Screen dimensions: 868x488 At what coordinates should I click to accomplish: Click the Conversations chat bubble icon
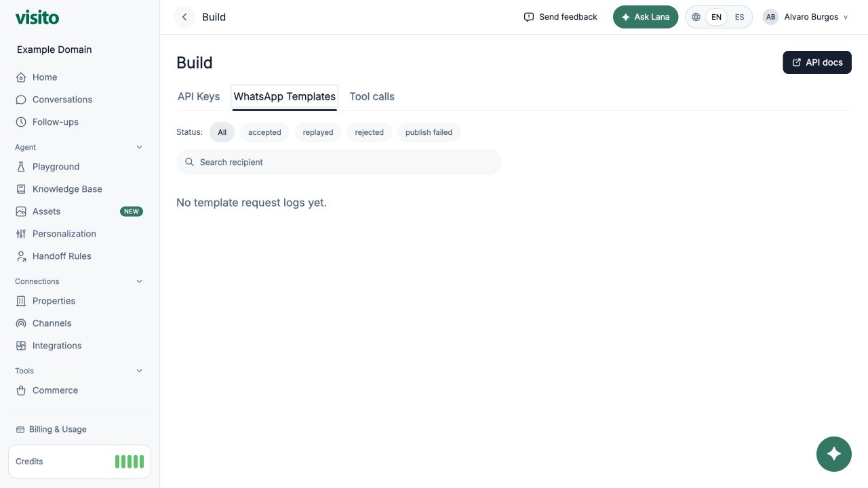pyautogui.click(x=21, y=100)
